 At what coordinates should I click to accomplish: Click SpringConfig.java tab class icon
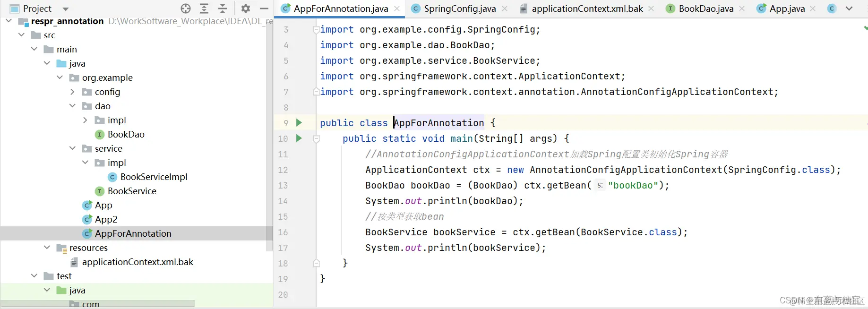(x=416, y=9)
